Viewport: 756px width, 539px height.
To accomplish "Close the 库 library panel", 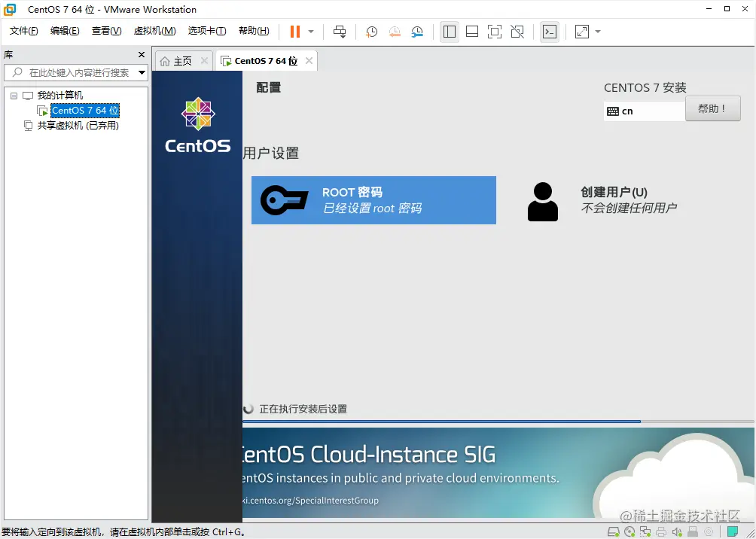I will pos(142,54).
